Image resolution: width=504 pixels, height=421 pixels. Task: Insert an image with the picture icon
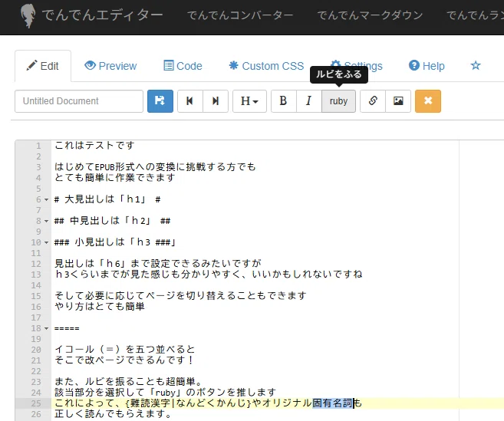coord(398,101)
